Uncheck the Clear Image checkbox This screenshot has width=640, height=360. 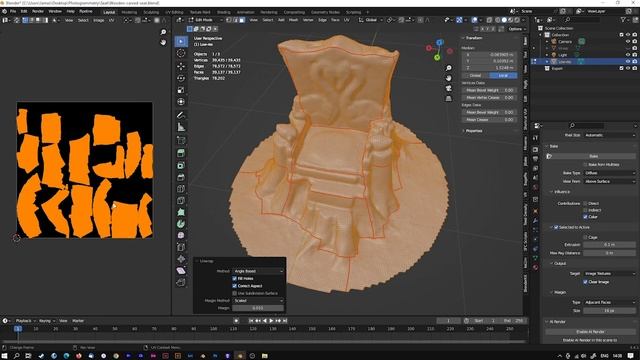click(x=585, y=282)
